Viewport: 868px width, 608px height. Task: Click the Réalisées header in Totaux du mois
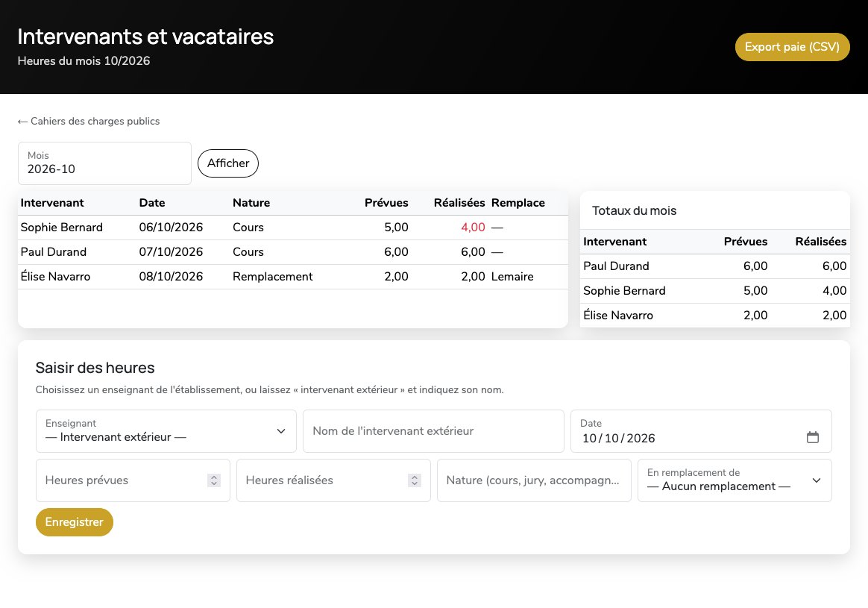(820, 242)
